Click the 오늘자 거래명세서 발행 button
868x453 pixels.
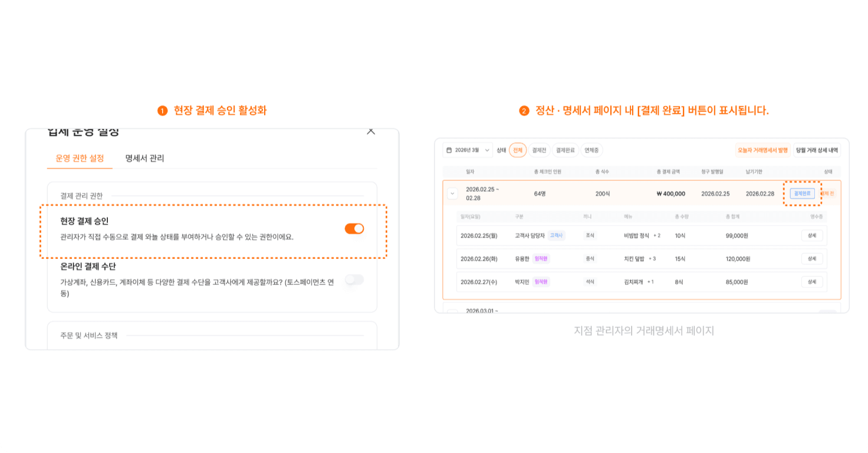762,150
